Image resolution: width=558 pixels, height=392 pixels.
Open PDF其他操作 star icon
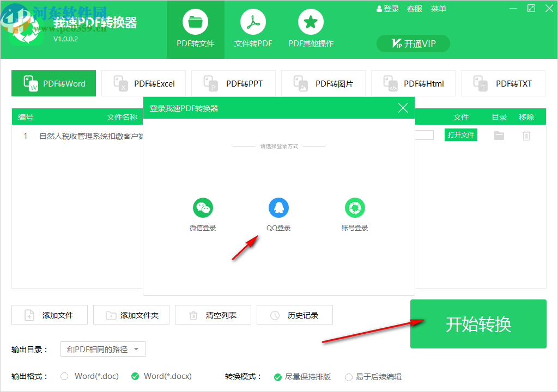(x=310, y=23)
